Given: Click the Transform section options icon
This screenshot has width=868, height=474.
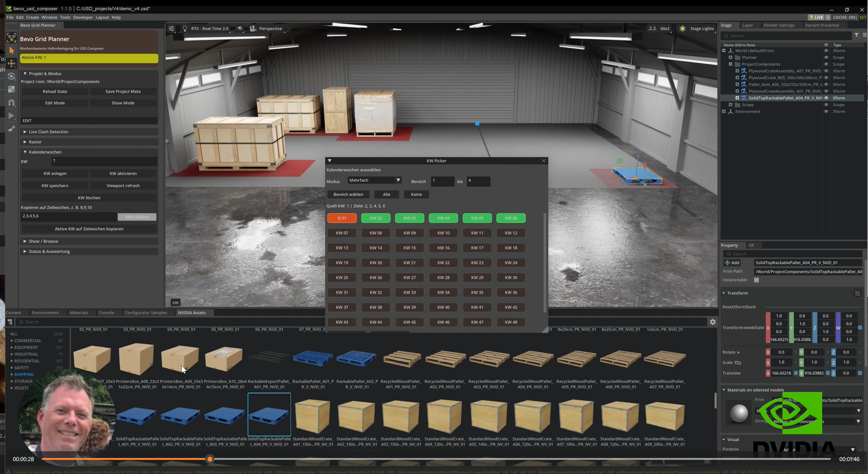Looking at the screenshot, I should point(858,293).
